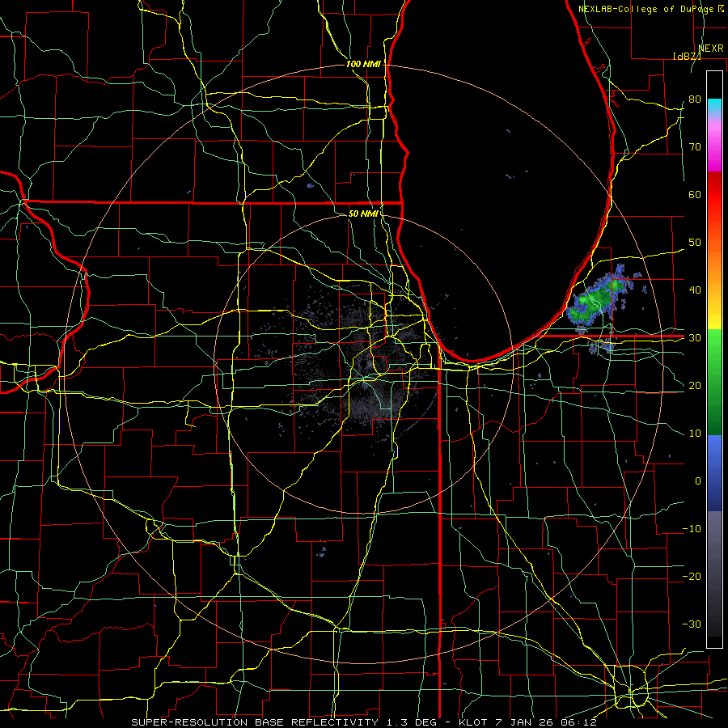Click the "NEXR" label above the scale
Screen dimensions: 728x728
click(x=710, y=49)
